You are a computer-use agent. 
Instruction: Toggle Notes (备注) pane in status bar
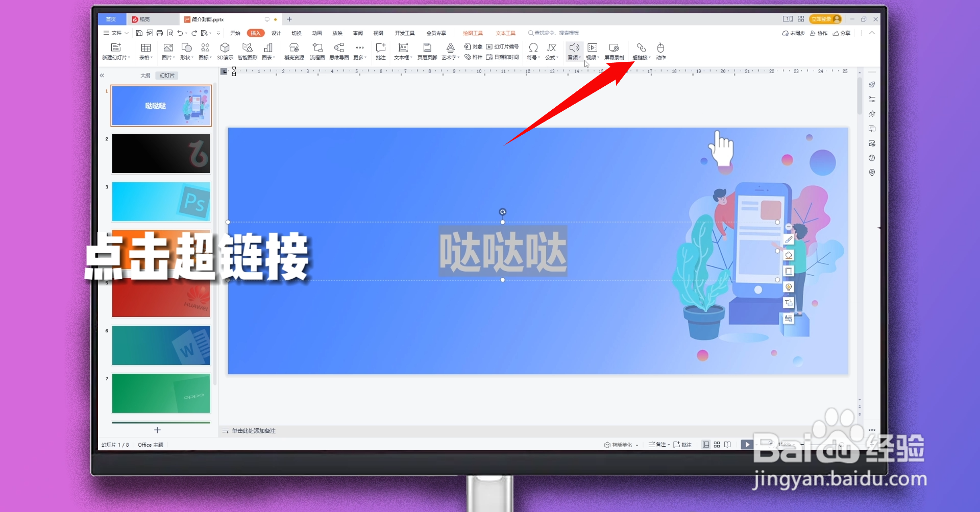658,445
